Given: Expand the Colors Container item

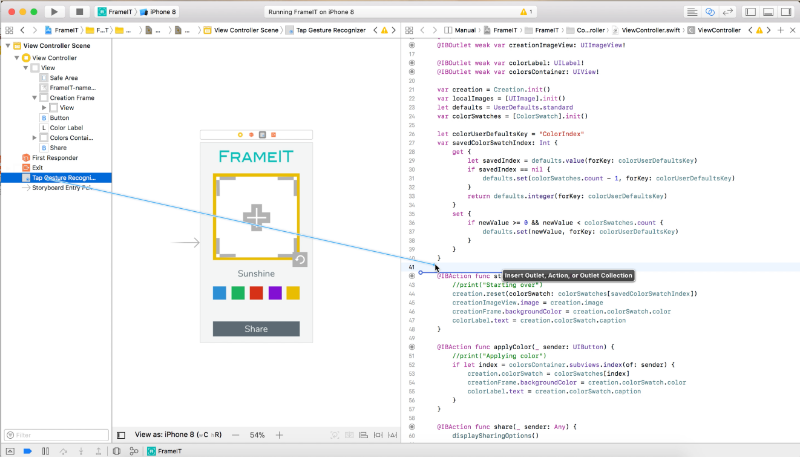Looking at the screenshot, I should click(34, 138).
